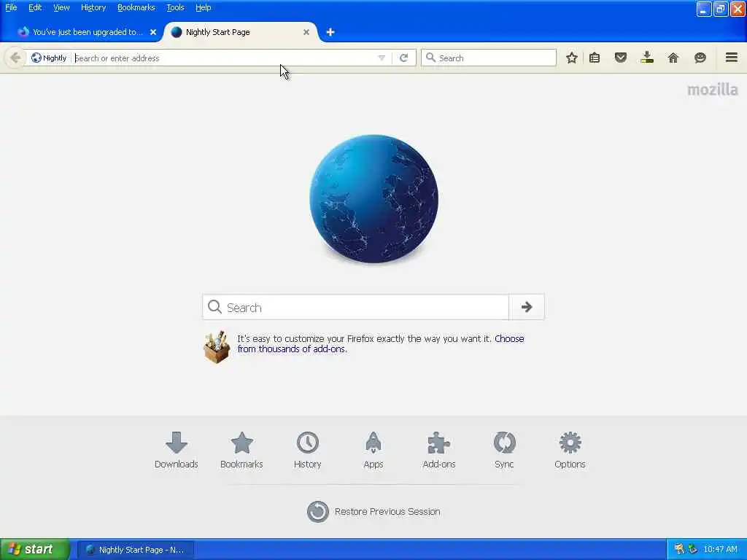
Task: Click the add-ons toolbox snippet icon
Action: pyautogui.click(x=217, y=346)
